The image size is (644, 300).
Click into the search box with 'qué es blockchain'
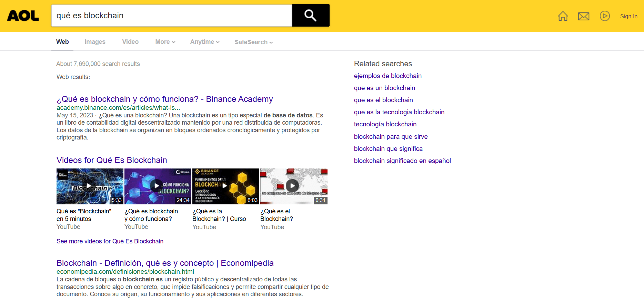(x=172, y=16)
